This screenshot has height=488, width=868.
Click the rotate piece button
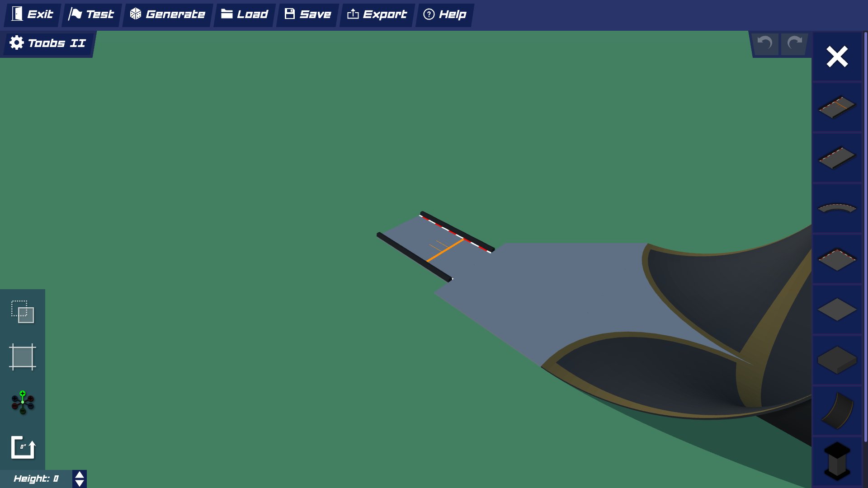tap(23, 447)
